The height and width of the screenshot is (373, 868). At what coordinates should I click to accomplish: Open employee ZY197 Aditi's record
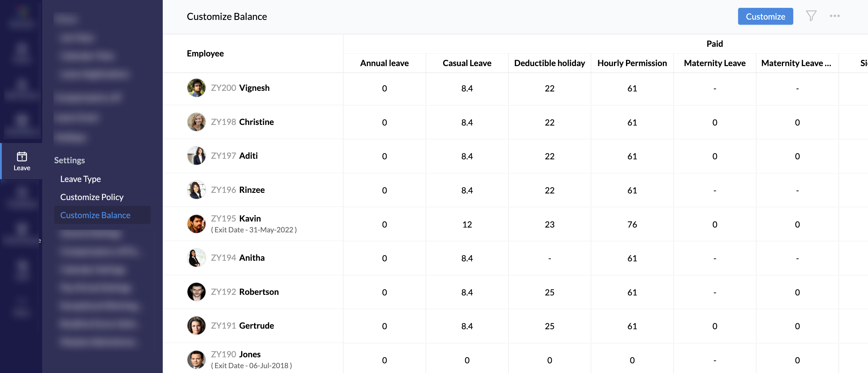248,156
